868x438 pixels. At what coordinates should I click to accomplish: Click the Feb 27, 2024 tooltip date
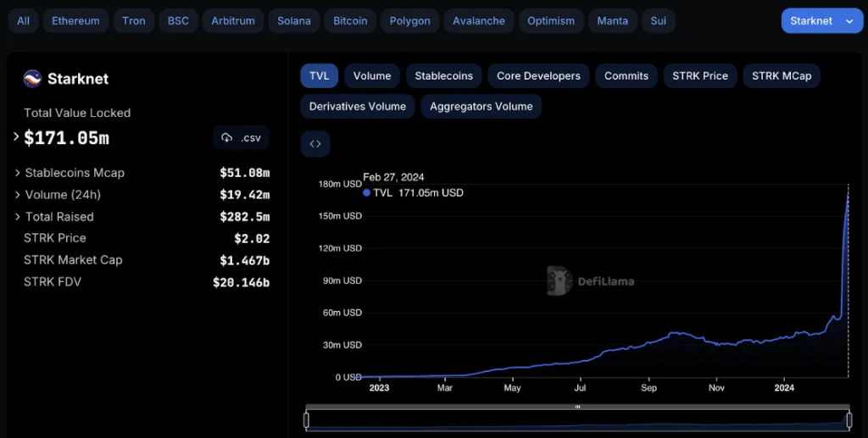(x=393, y=178)
